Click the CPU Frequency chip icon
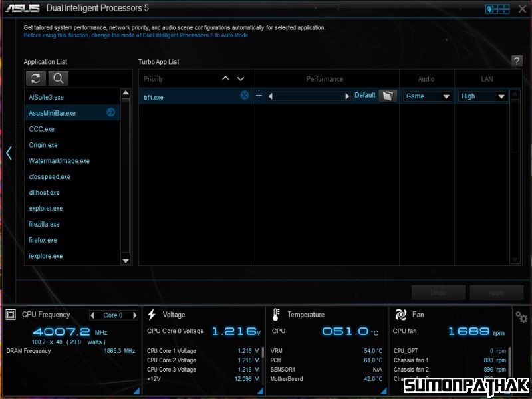The height and width of the screenshot is (399, 532). (x=11, y=315)
